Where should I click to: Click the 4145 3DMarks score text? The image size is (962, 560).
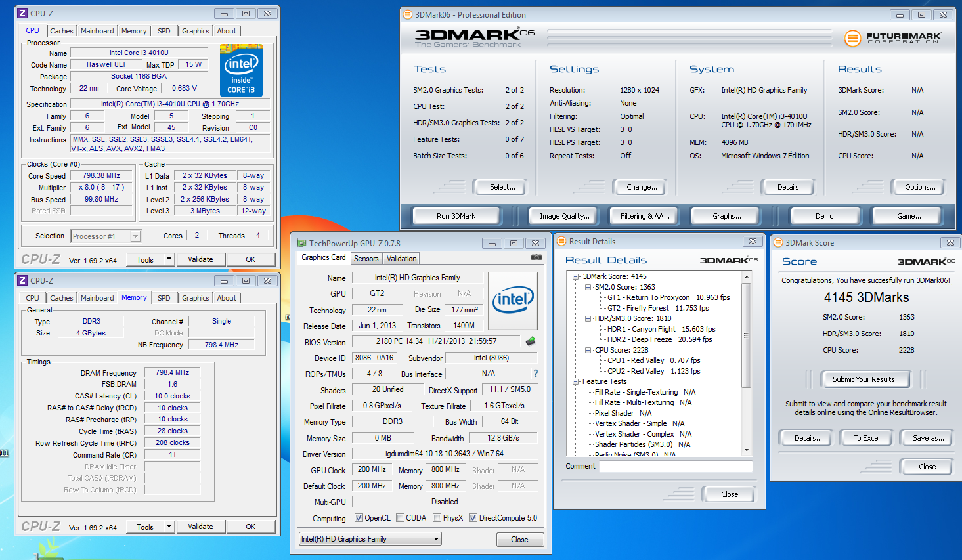(866, 297)
